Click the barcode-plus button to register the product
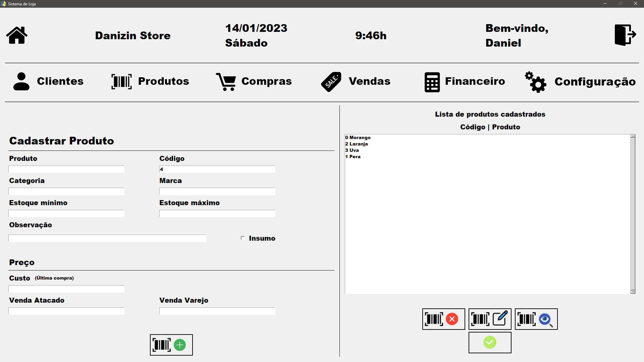Screen dimensions: 644x362 (x=171, y=345)
